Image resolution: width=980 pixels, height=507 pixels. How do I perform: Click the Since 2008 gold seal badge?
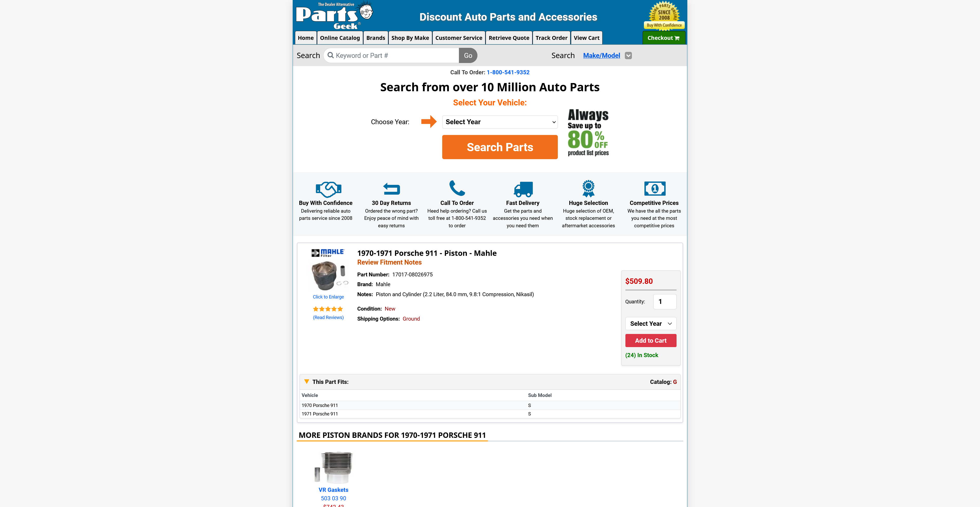(664, 16)
